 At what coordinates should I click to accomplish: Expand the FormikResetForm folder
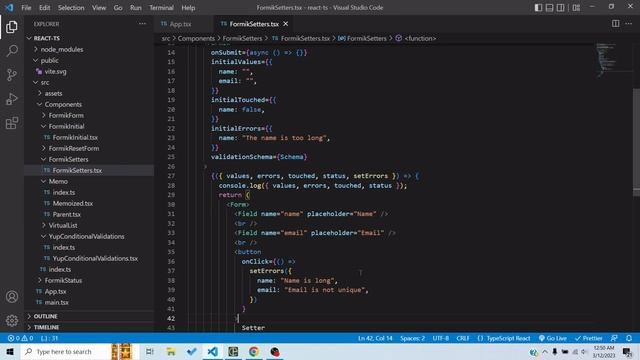pyautogui.click(x=89, y=149)
